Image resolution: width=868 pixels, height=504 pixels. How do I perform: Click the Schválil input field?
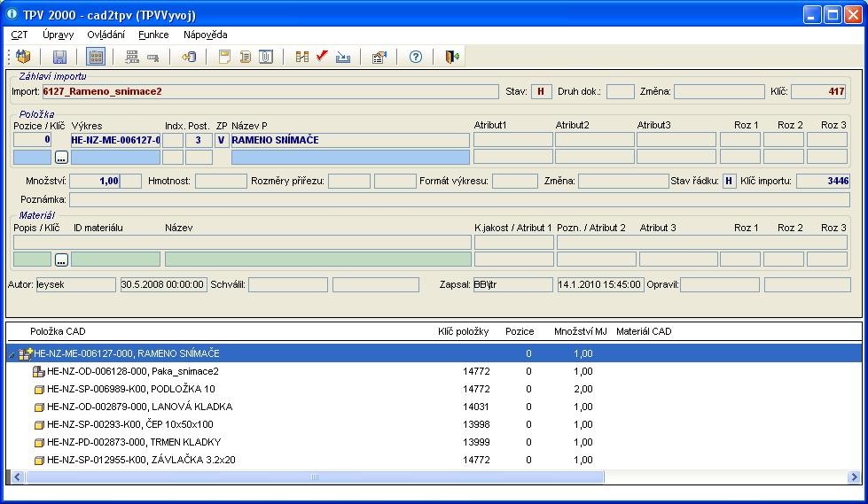click(288, 285)
